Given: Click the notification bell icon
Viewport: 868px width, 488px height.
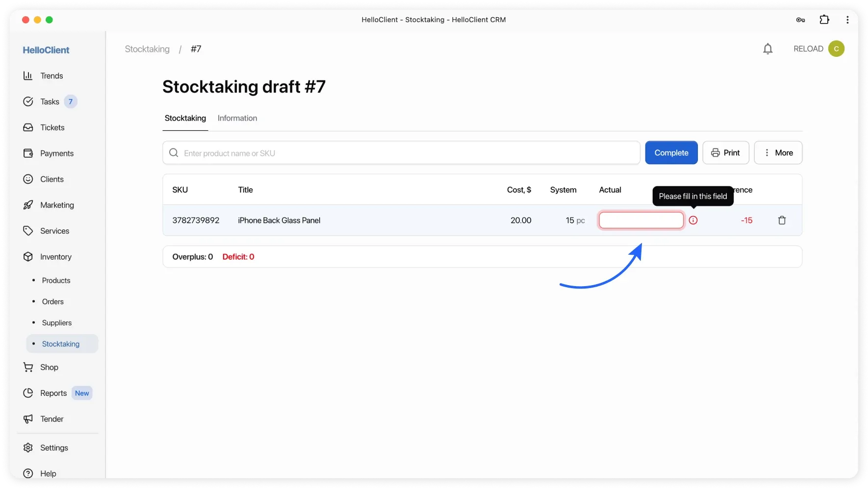Looking at the screenshot, I should click(x=768, y=49).
